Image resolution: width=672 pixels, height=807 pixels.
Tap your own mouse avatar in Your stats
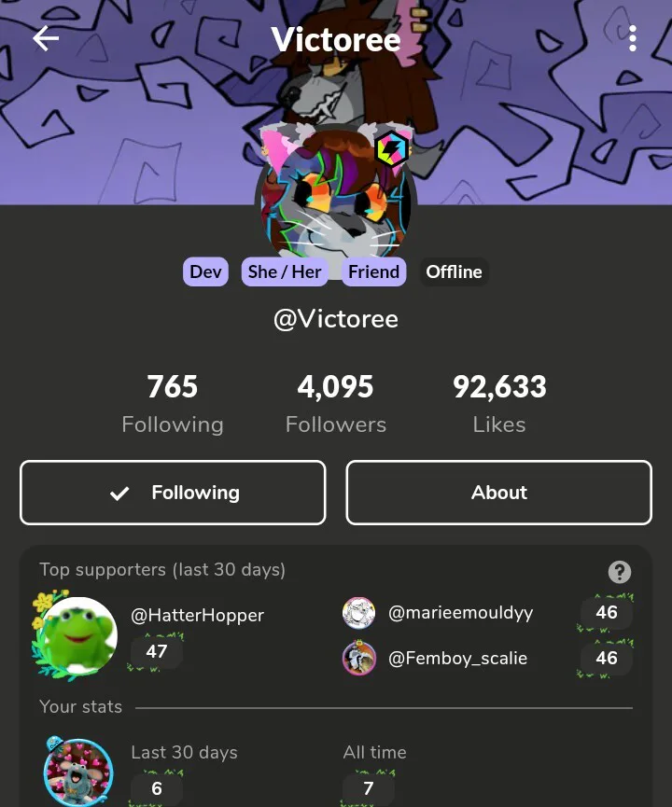point(77,772)
